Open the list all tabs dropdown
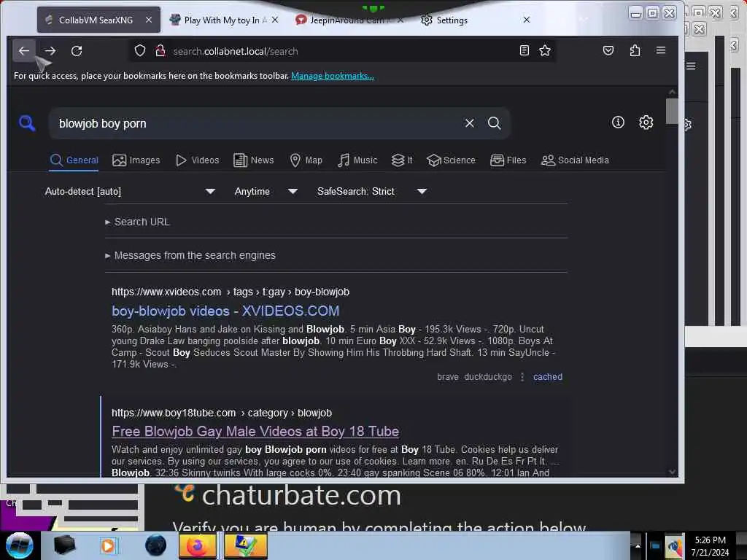Screen dimensions: 747x560 tap(584, 20)
